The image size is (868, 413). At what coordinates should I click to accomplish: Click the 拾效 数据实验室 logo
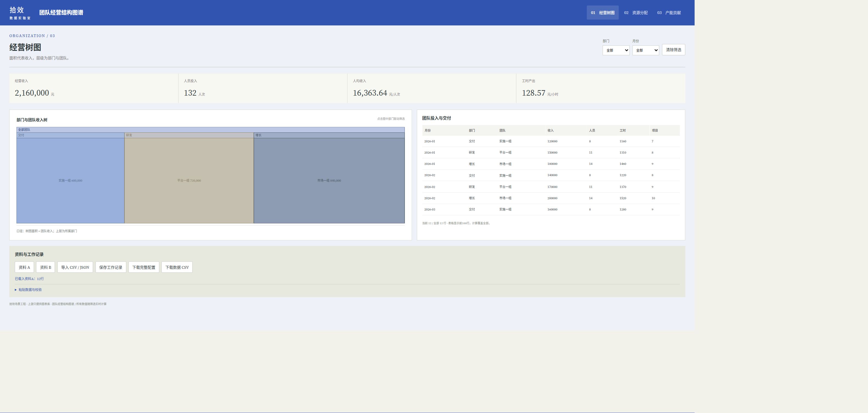[20, 13]
